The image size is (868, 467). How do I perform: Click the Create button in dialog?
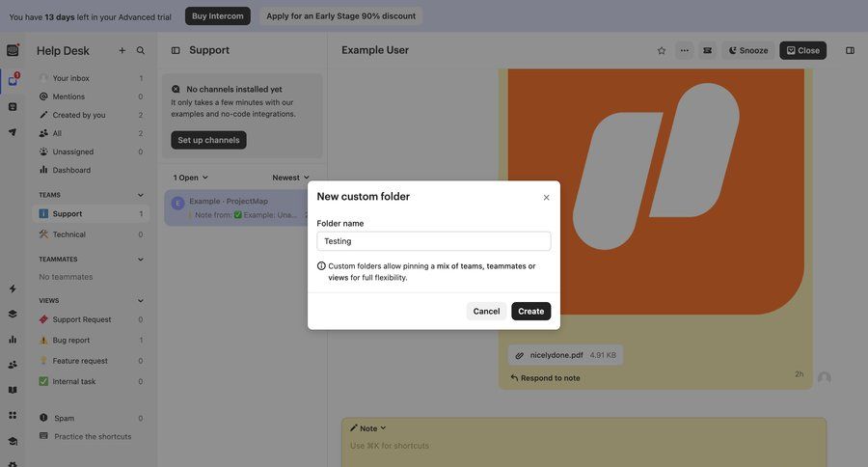530,311
